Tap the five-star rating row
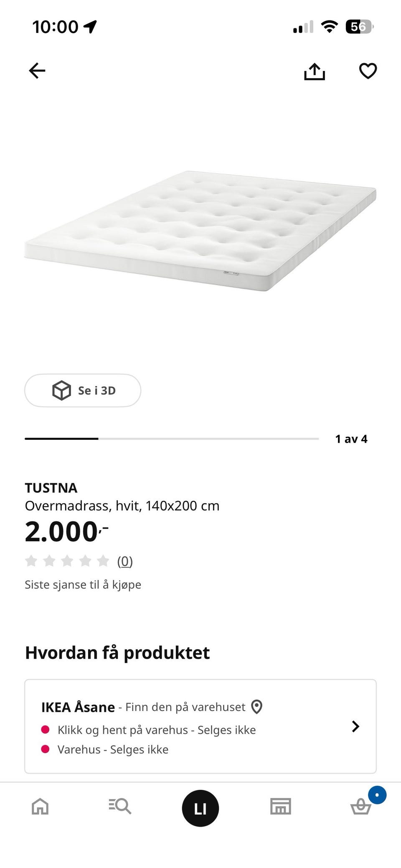This screenshot has width=401, height=868. [x=67, y=561]
